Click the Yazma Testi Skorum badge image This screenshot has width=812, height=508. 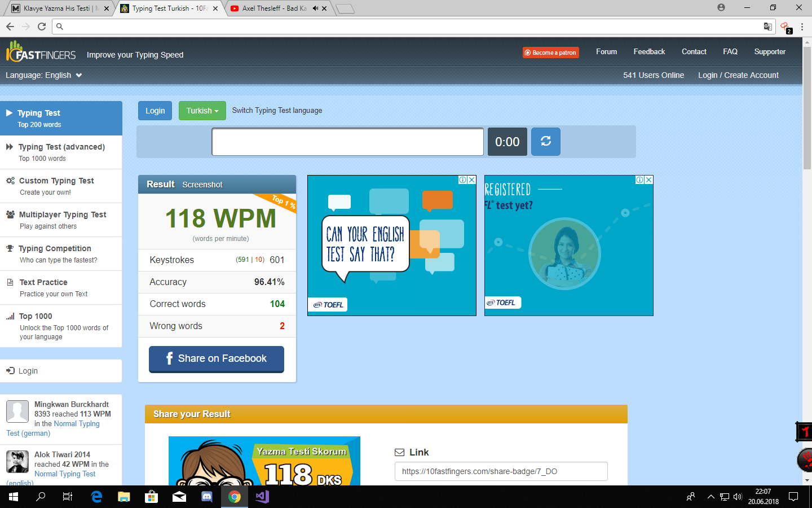pos(264,461)
